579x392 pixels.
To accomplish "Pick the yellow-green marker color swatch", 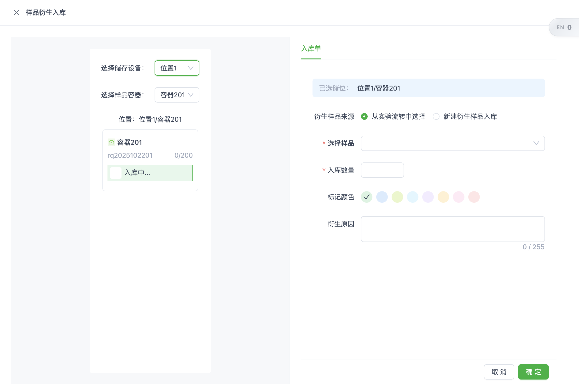I will tap(397, 197).
